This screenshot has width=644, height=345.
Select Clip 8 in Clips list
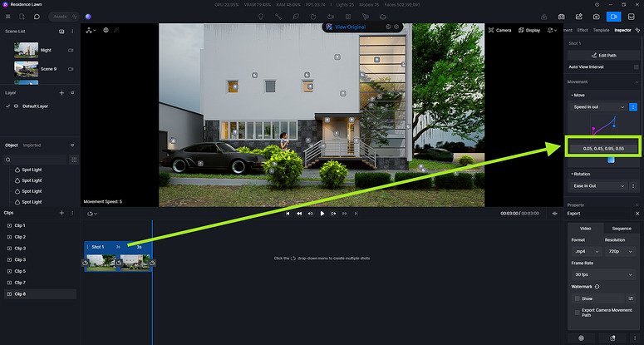tap(40, 294)
